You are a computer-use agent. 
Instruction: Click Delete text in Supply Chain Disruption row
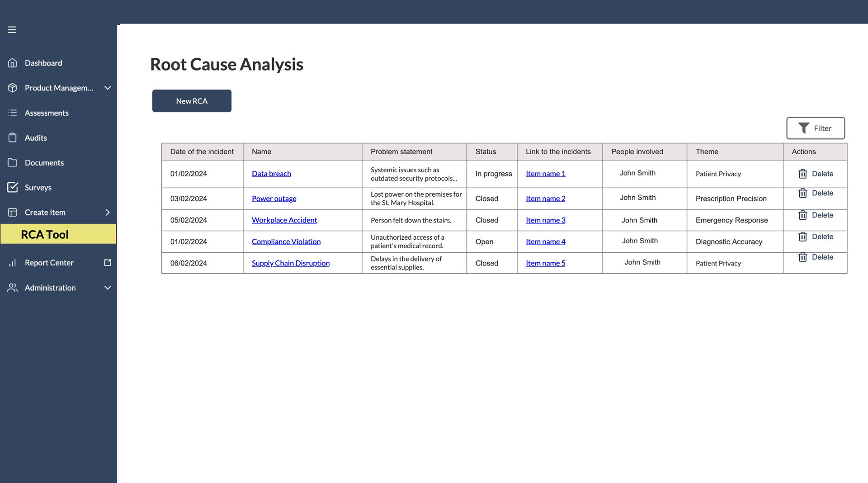coord(822,257)
